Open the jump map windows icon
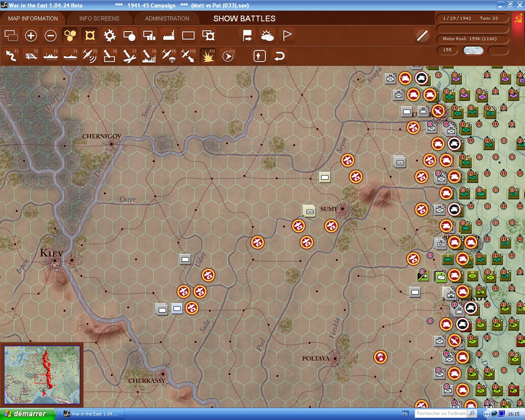The width and height of the screenshot is (525, 420). pyautogui.click(x=11, y=36)
